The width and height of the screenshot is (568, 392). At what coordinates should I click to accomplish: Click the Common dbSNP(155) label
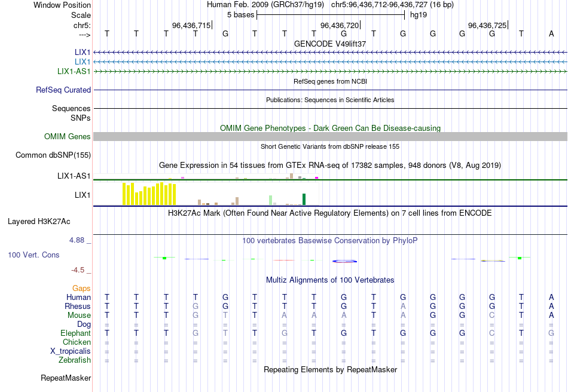[53, 155]
